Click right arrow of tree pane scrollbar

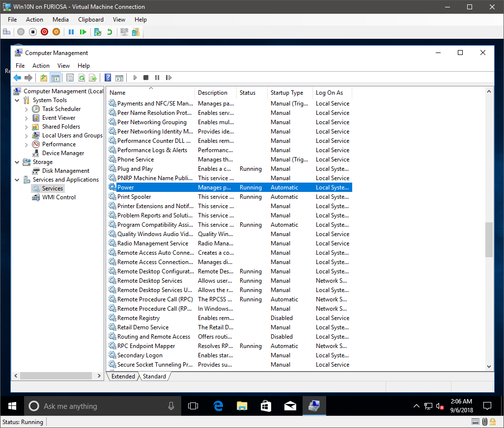point(99,375)
